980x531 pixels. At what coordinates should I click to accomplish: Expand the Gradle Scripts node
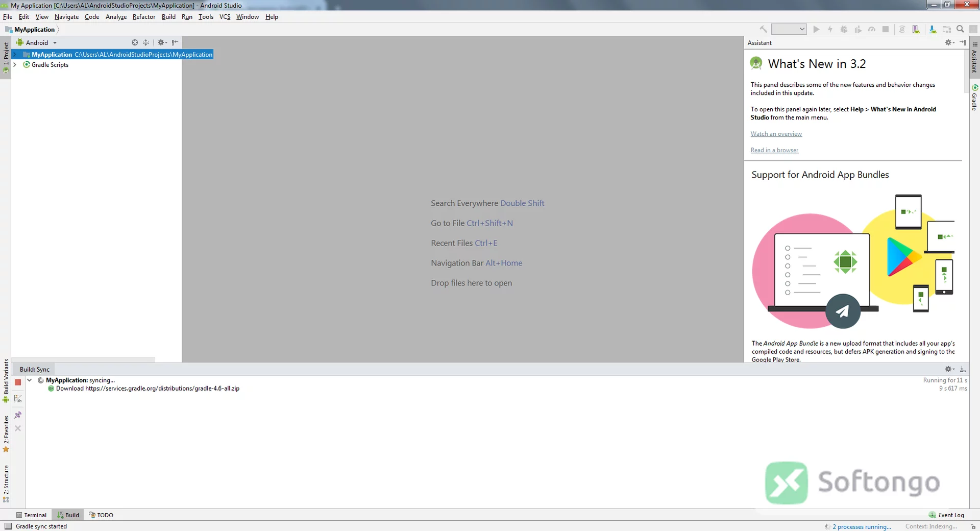[x=15, y=64]
